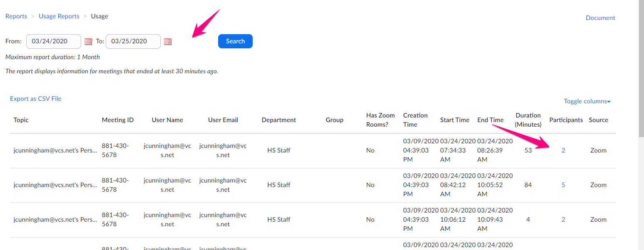Click the Search button
The image size is (644, 250).
click(235, 41)
